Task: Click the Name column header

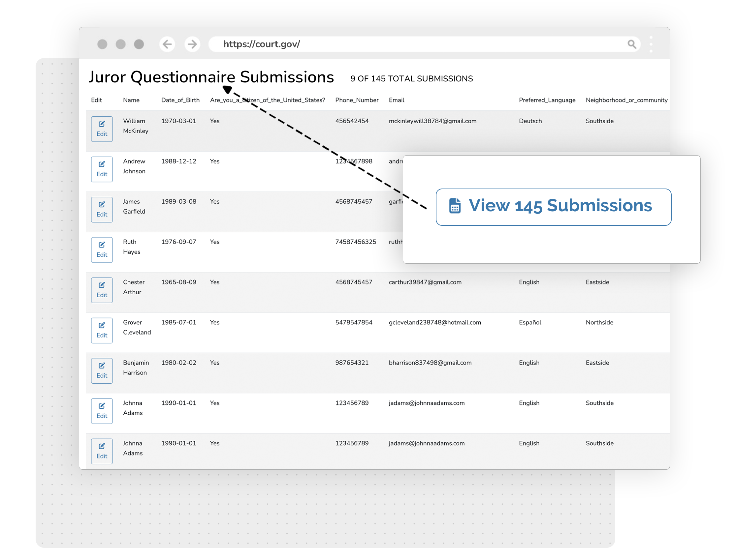Action: 131,100
